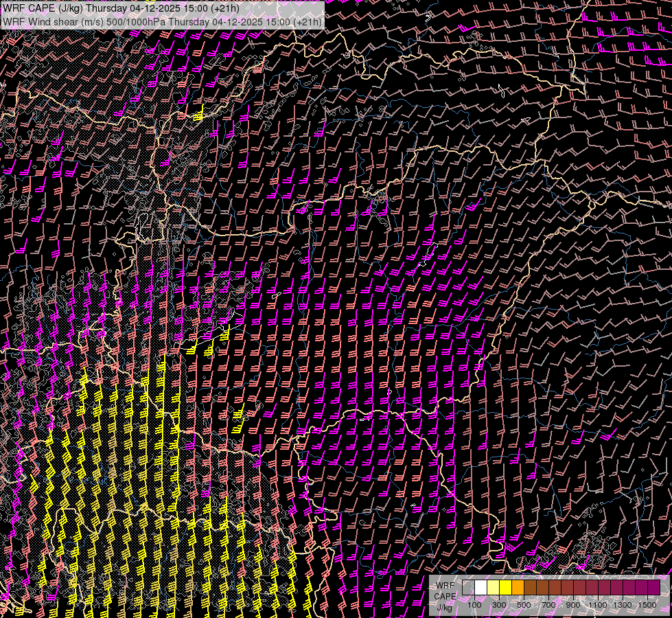This screenshot has width=672, height=618.
Task: Click the J/kg unit label in the legend
Action: (444, 607)
